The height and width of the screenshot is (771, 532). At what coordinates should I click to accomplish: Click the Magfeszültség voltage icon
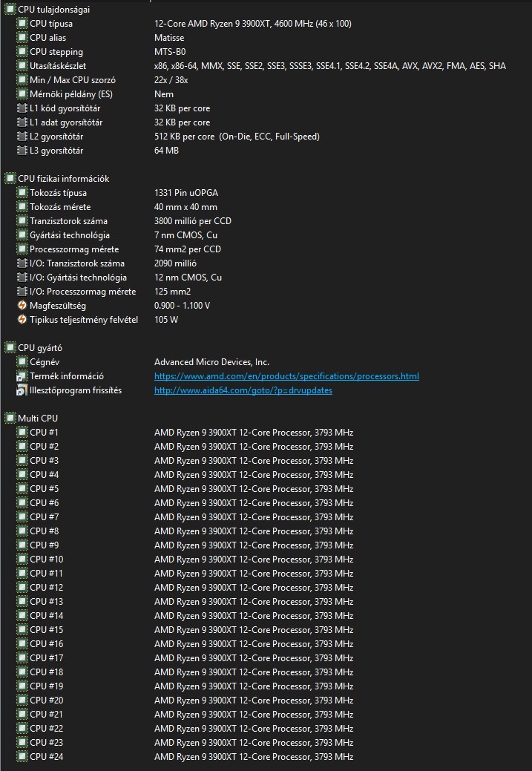click(x=22, y=306)
